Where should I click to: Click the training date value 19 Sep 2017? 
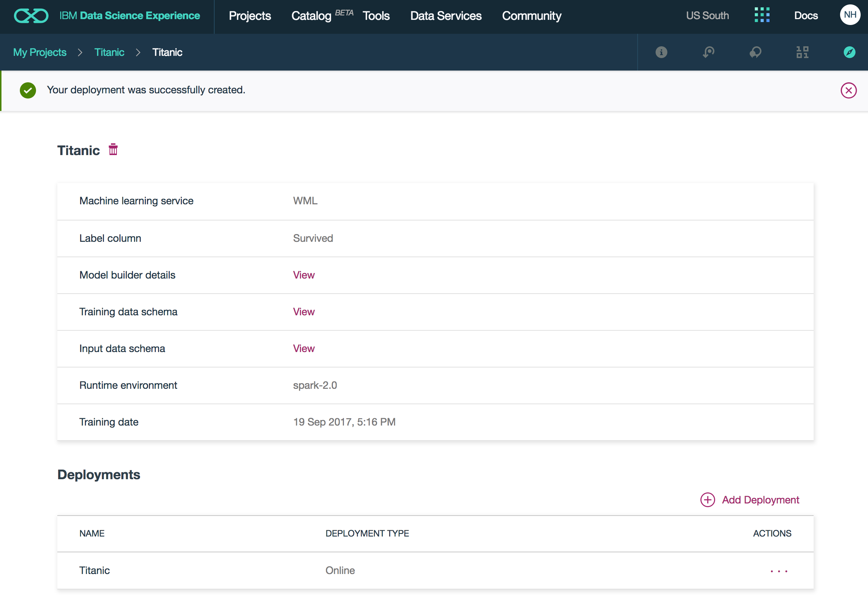click(344, 422)
